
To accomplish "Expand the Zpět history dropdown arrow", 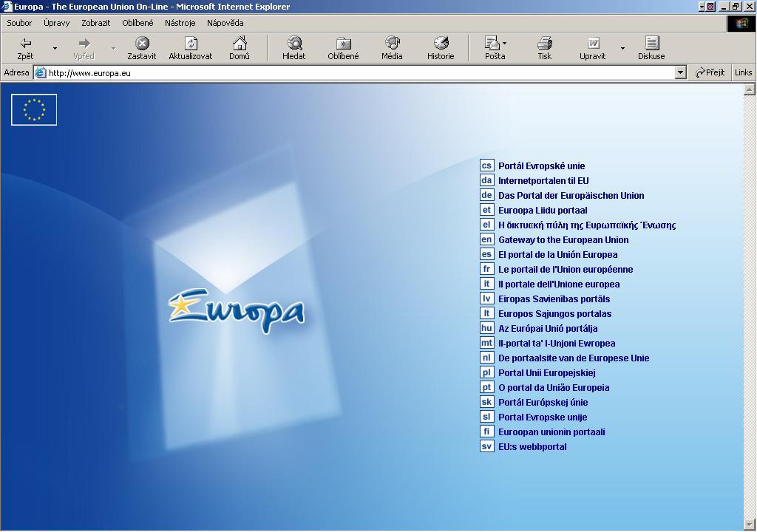I will click(55, 48).
